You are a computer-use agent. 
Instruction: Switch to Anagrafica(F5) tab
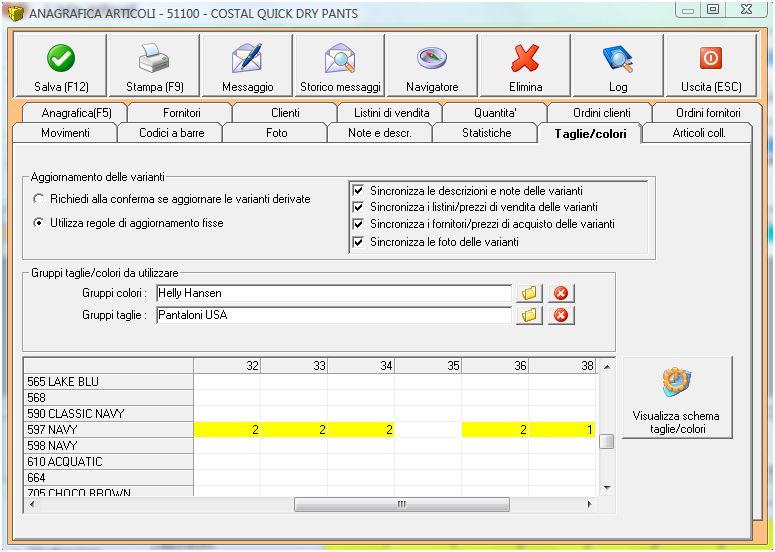[x=76, y=113]
